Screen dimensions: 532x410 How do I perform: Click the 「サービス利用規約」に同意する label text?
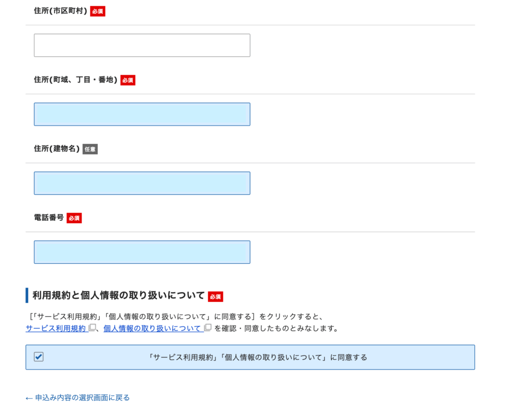(257, 358)
